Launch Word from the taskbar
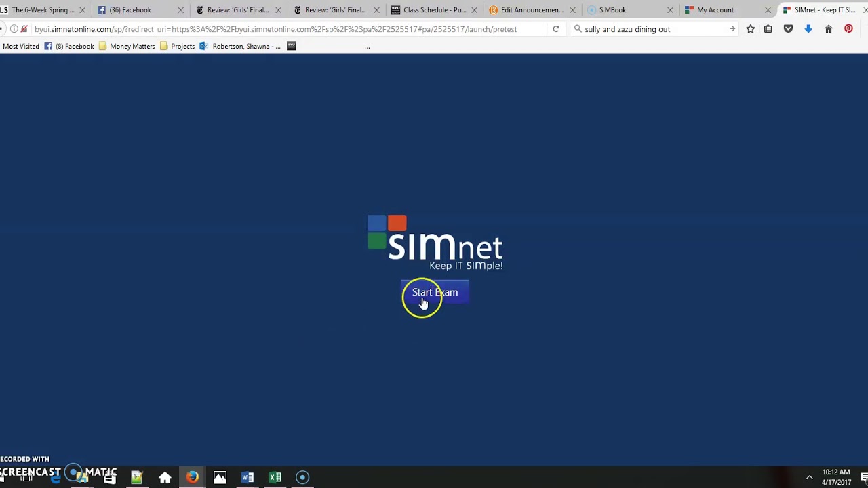This screenshot has width=868, height=488. coord(248,477)
